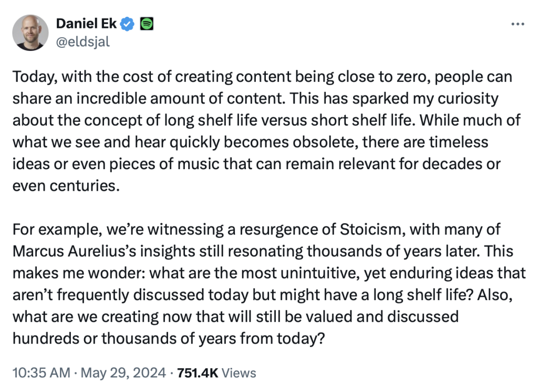Click the 10:35 AM timestamp
The width and height of the screenshot is (538, 392).
[40, 373]
